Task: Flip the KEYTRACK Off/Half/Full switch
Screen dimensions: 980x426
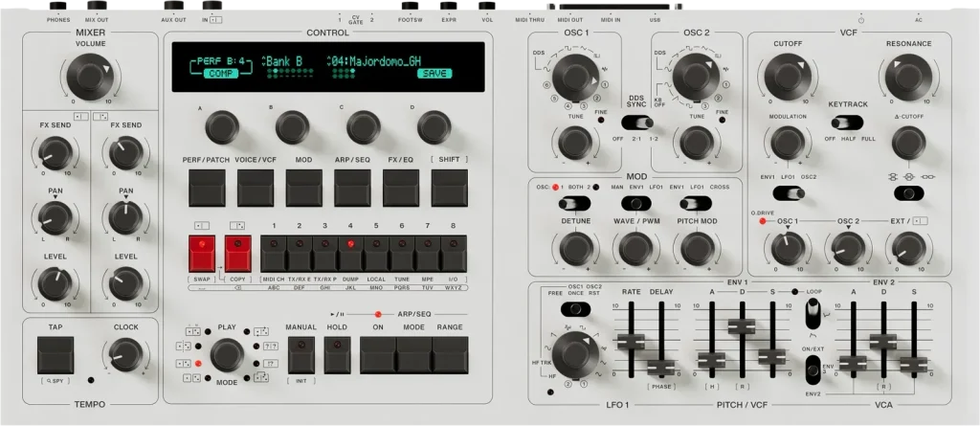Action: [848, 123]
